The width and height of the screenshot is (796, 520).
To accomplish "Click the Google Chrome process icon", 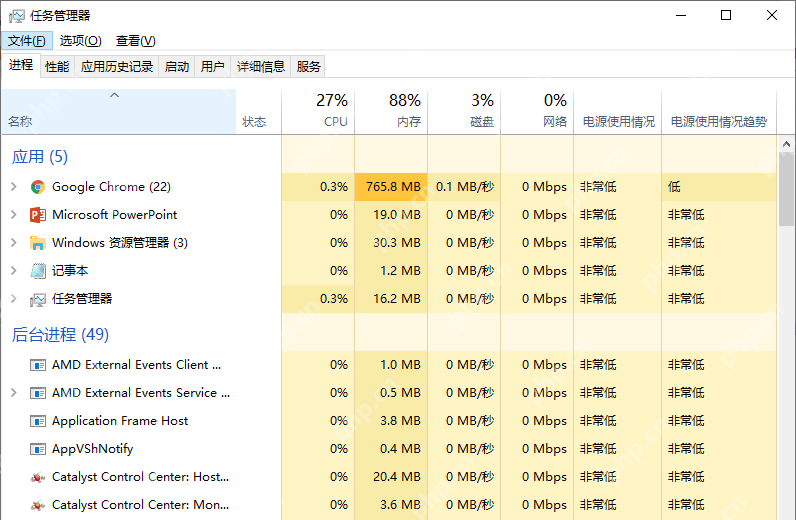I will (x=38, y=187).
